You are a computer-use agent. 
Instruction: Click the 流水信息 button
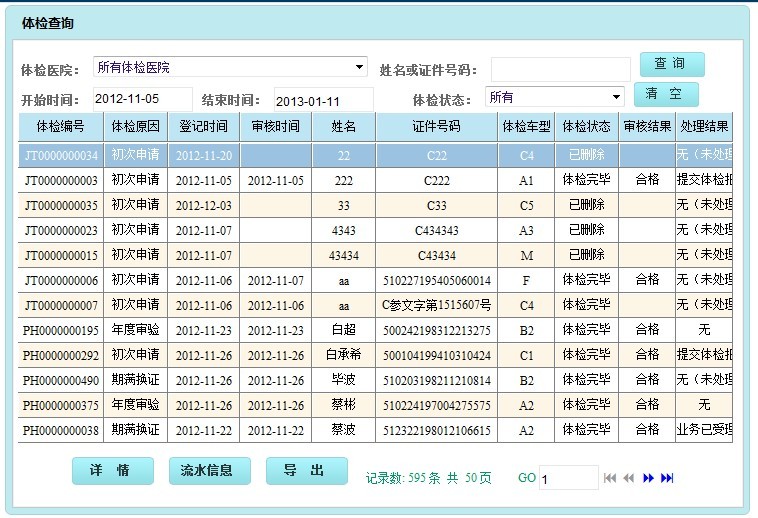pos(210,471)
